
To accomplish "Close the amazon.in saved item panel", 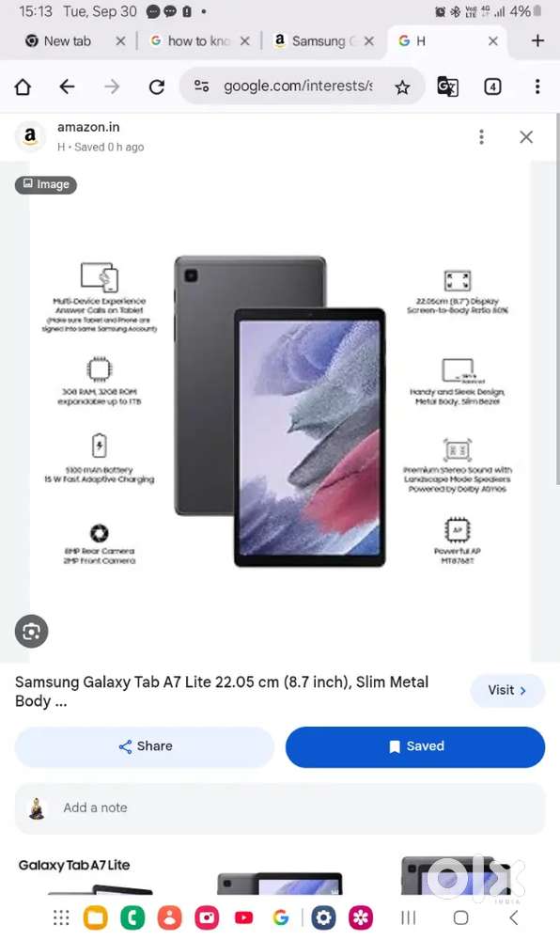I will pos(526,136).
